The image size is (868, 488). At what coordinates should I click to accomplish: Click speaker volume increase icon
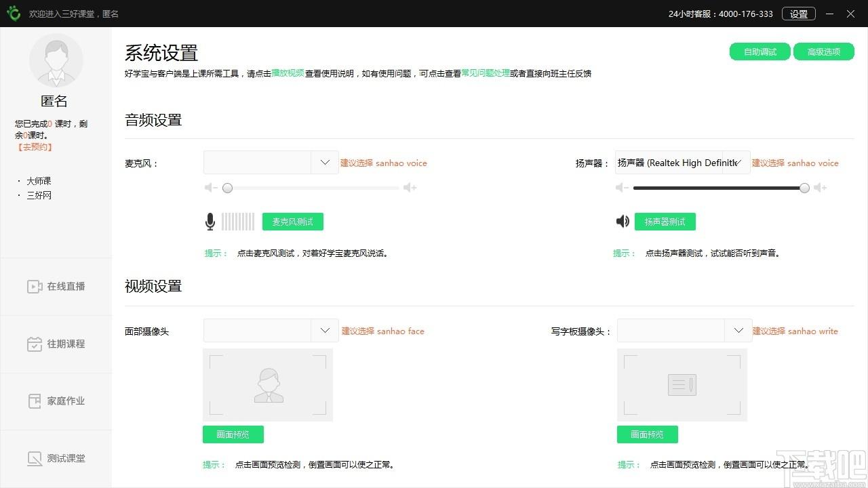tap(820, 188)
